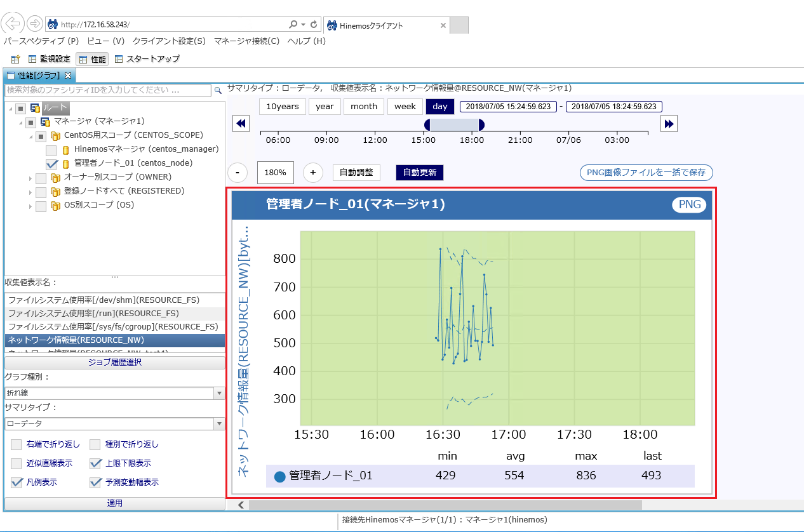Zoom in the graph with the plus button
This screenshot has width=804, height=532.
[312, 172]
